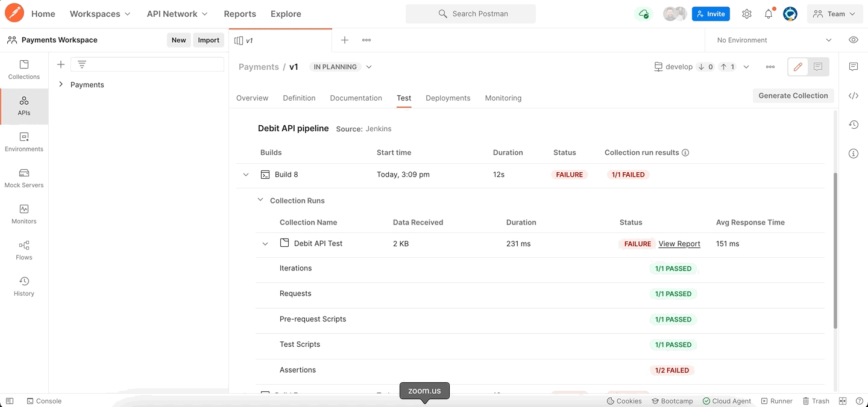Click the environment quick look eye icon

tap(853, 40)
